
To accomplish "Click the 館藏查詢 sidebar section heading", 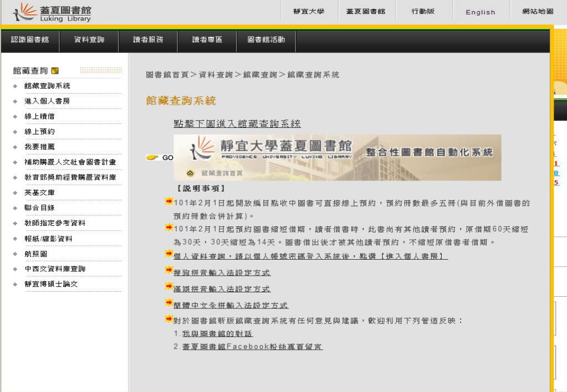I will (30, 71).
